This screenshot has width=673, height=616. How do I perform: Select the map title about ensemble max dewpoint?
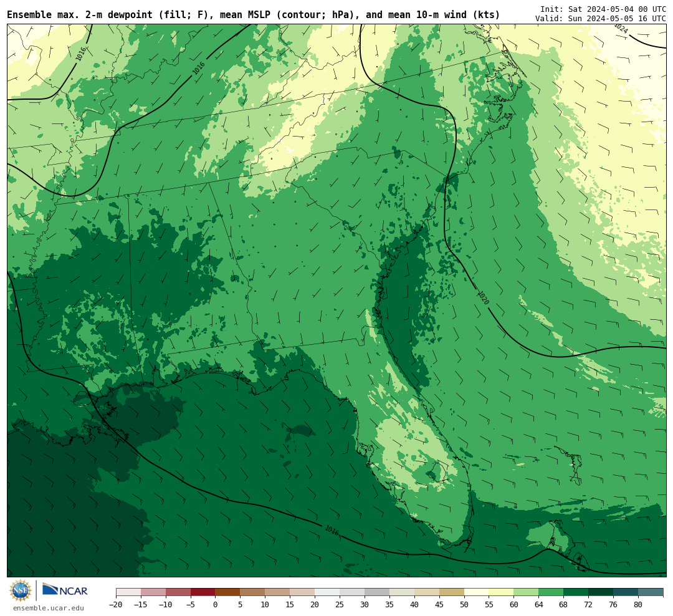(x=253, y=15)
